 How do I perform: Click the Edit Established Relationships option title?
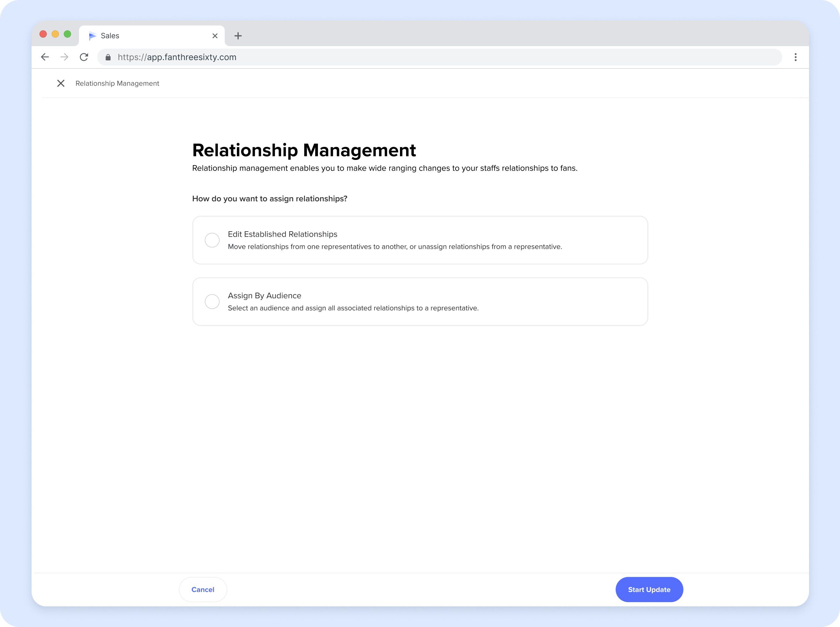pyautogui.click(x=282, y=234)
